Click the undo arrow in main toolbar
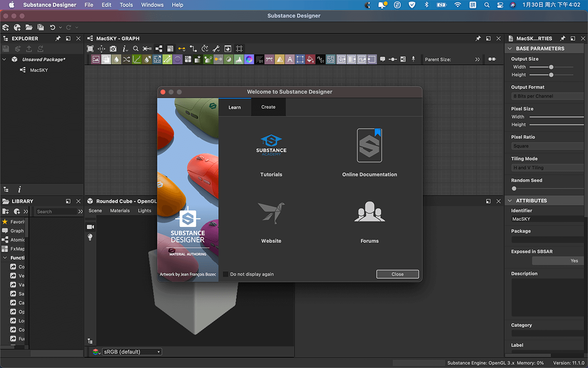The image size is (588, 368). tap(52, 27)
